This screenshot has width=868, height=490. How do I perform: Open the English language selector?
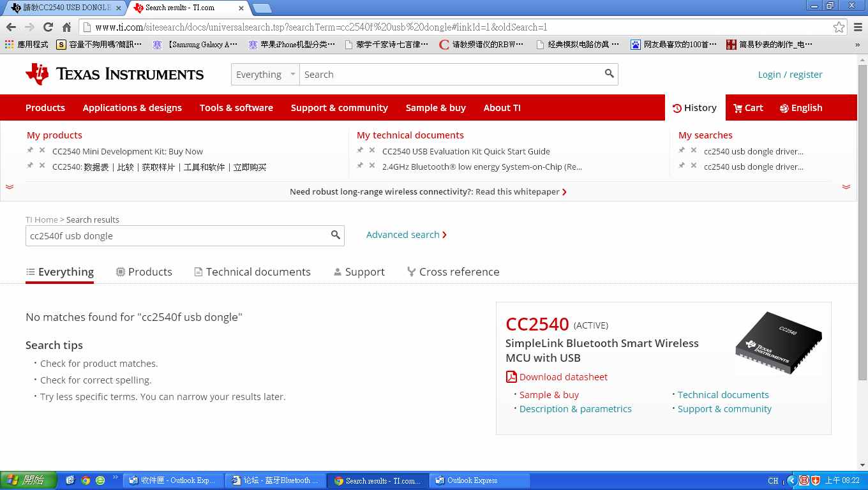tap(801, 108)
